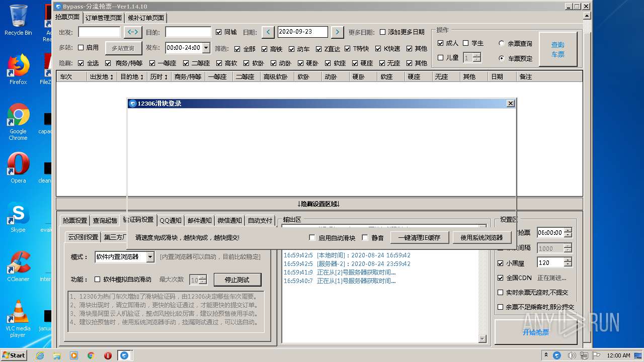
Task: Click the 查询车票 button
Action: click(x=557, y=49)
